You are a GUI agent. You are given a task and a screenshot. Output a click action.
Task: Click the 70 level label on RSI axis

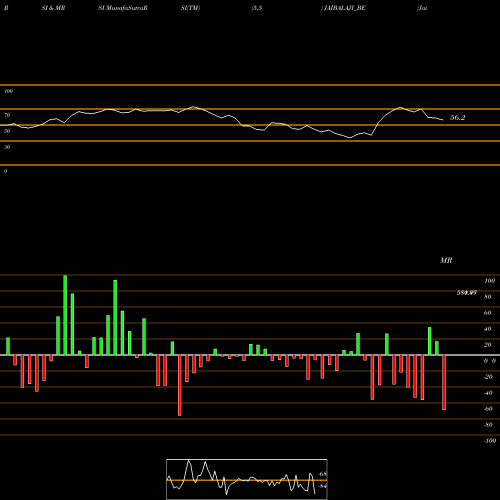pos(7,115)
